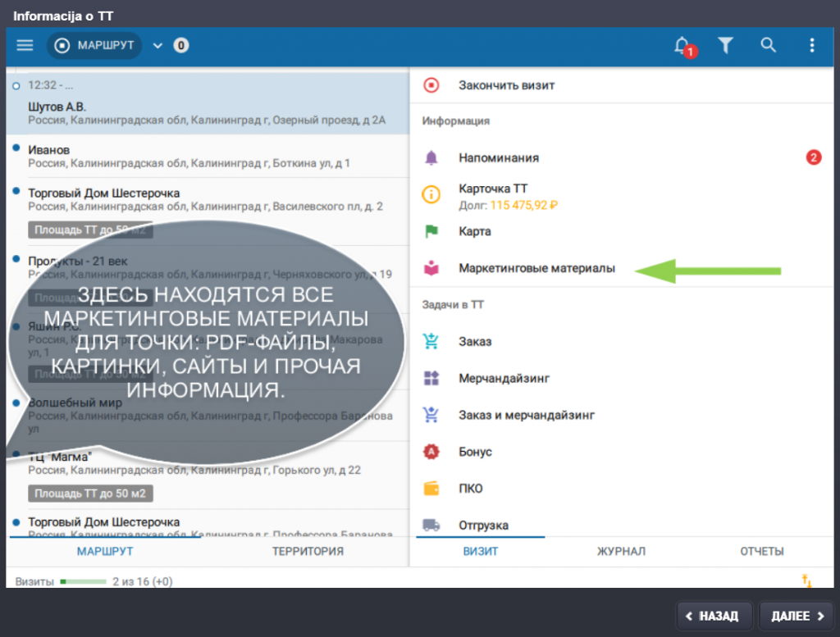840x637 pixels.
Task: Click the visits count 2 из 16 (+0)
Action: point(143,581)
